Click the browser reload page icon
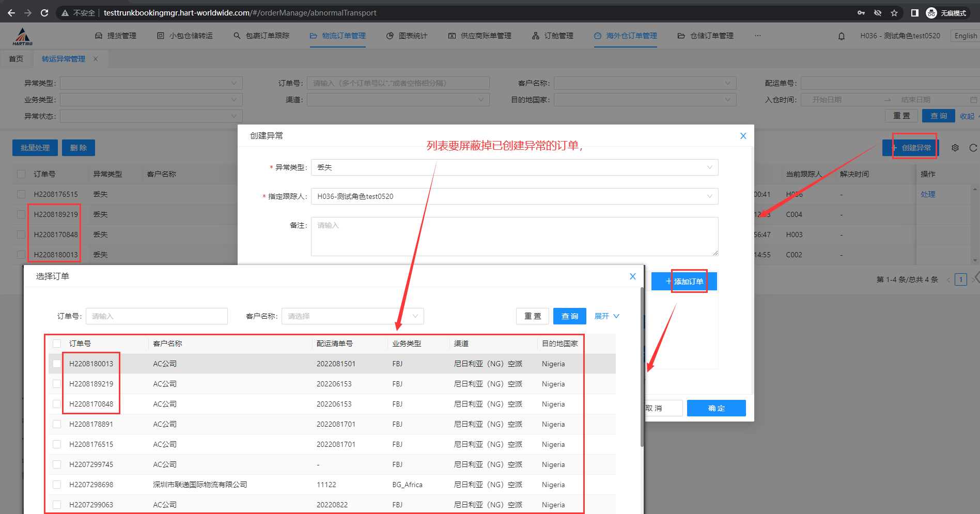The image size is (980, 514). [44, 13]
